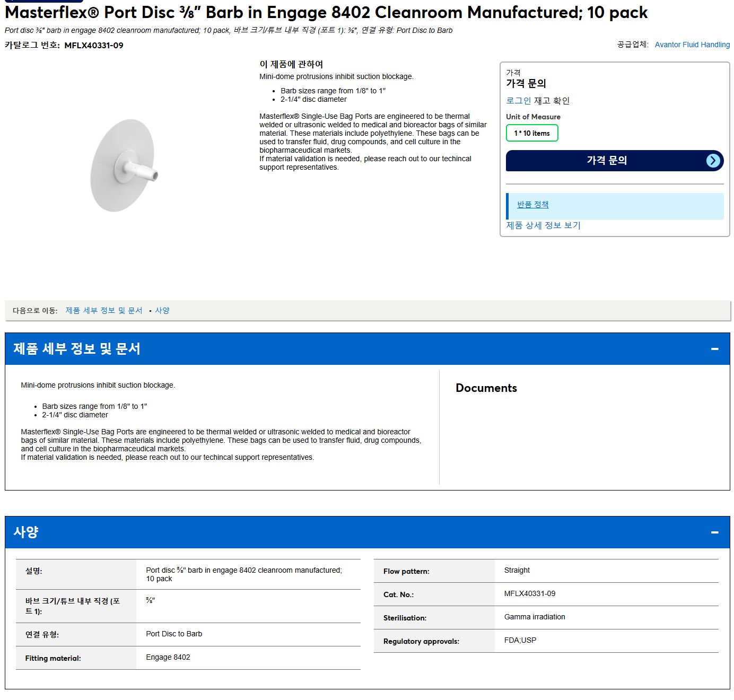Viewport: 734px width, 700px height.
Task: Click the Engage 8402 fitting material value
Action: [168, 658]
